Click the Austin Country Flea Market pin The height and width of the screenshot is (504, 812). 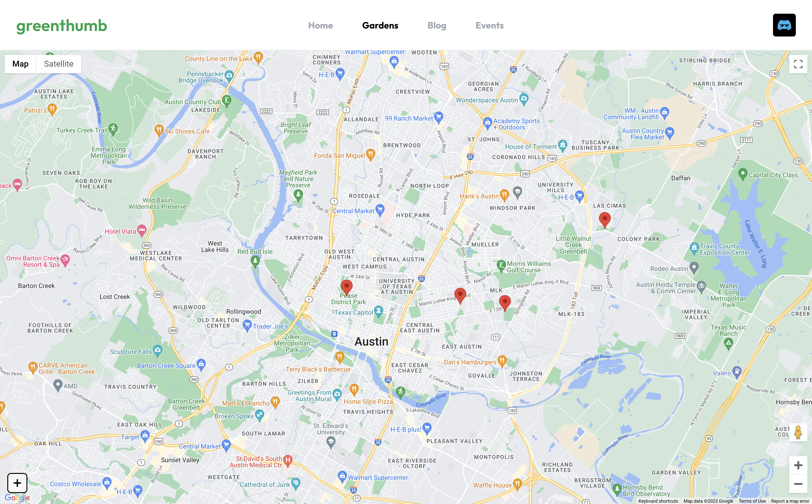coord(670,133)
